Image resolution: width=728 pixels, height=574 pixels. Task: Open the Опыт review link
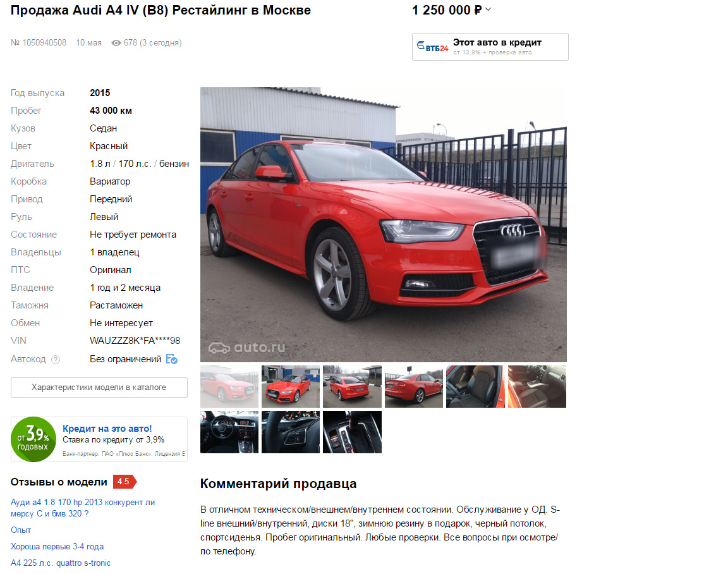21,530
